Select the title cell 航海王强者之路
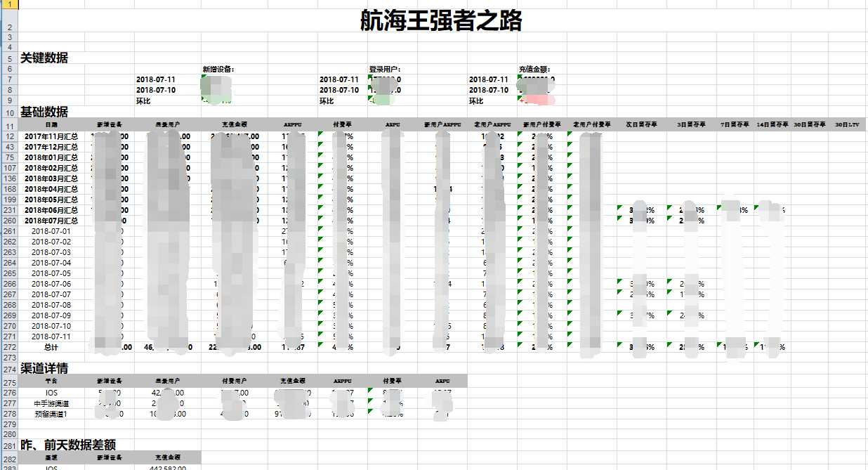The width and height of the screenshot is (868, 470). point(441,20)
